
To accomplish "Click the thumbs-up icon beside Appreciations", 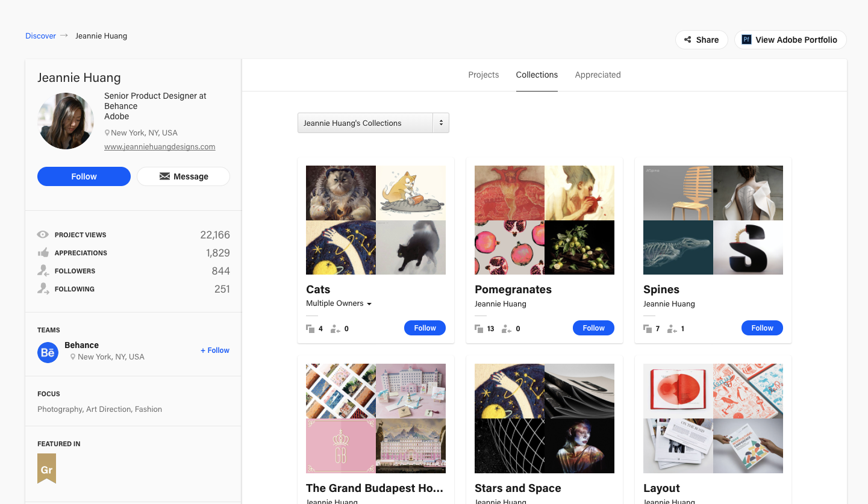I will point(43,253).
